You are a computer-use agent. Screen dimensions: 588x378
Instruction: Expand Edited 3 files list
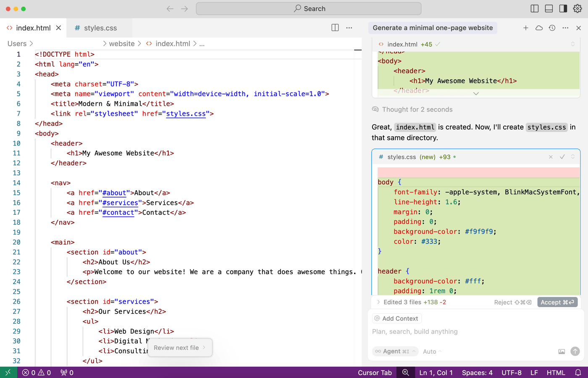411,302
